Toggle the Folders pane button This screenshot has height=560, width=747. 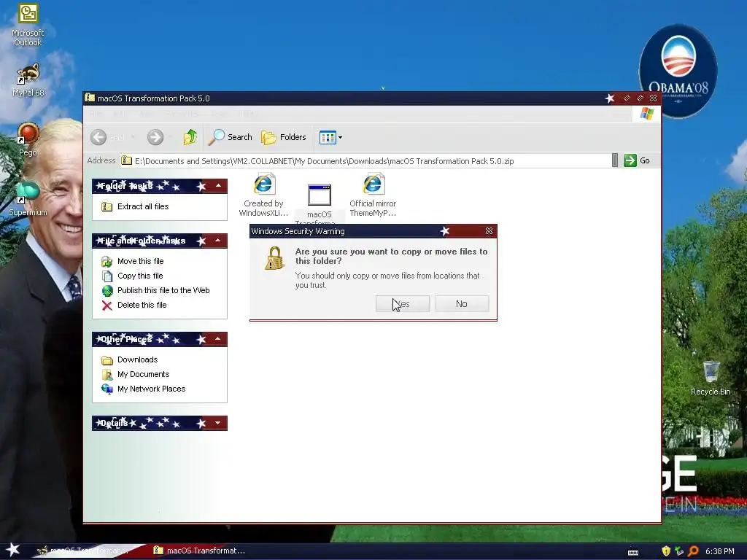pos(284,137)
